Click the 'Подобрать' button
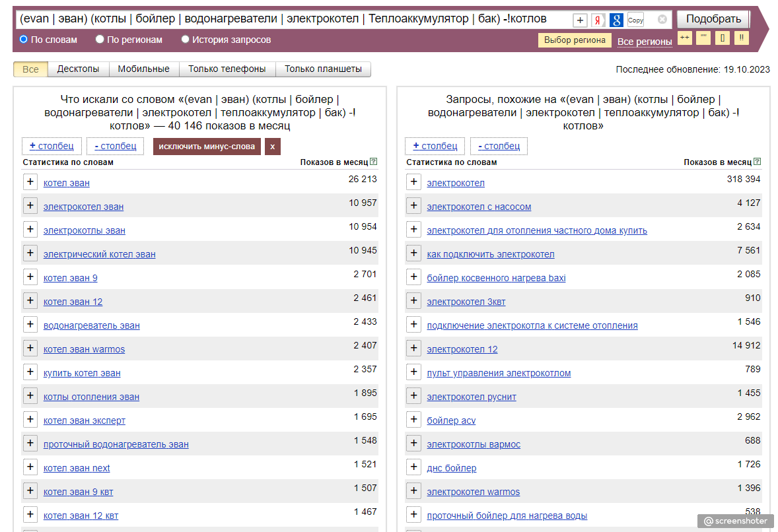Image resolution: width=778 pixels, height=532 pixels. click(713, 19)
